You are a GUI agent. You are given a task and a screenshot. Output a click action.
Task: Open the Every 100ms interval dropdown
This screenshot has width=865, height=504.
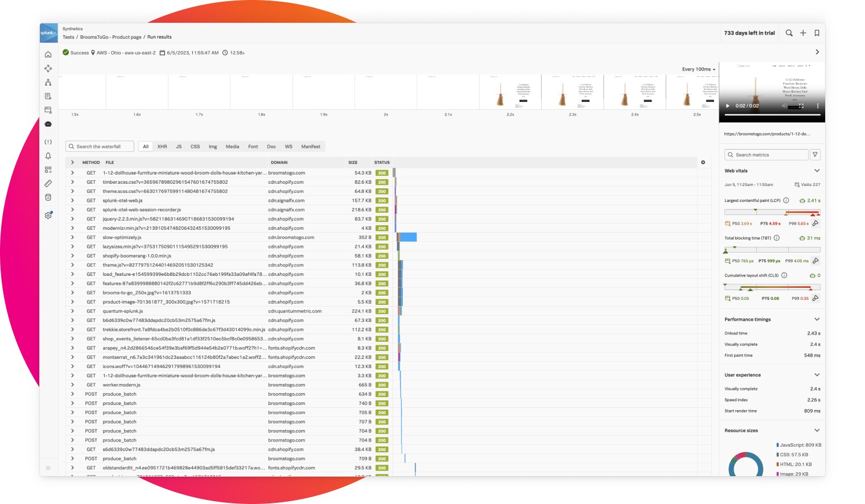698,69
